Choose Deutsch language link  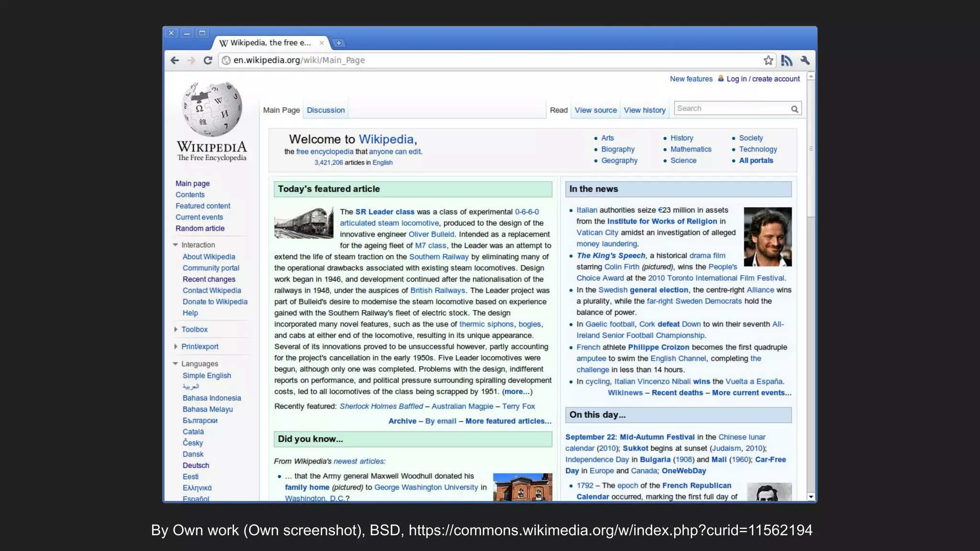click(x=196, y=465)
